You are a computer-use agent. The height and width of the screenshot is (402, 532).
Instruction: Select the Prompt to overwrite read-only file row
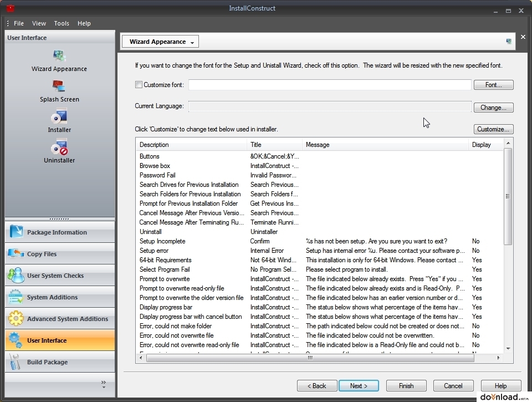(x=320, y=288)
